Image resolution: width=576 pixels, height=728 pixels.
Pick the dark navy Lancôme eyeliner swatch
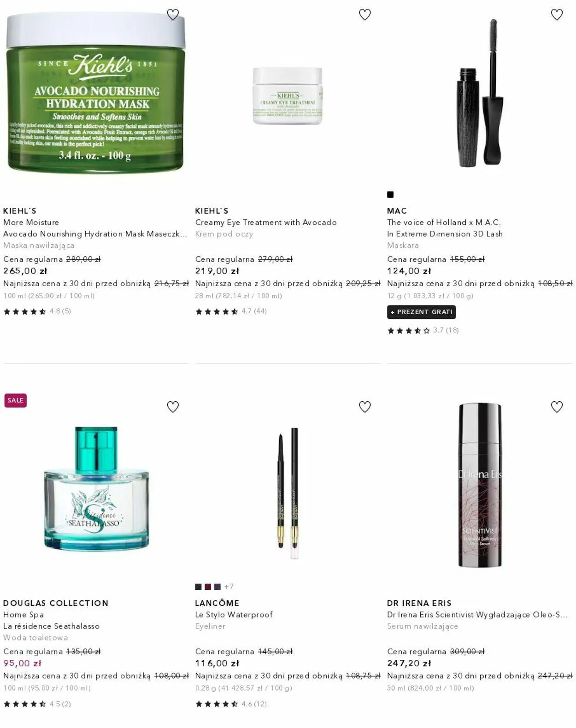(217, 587)
